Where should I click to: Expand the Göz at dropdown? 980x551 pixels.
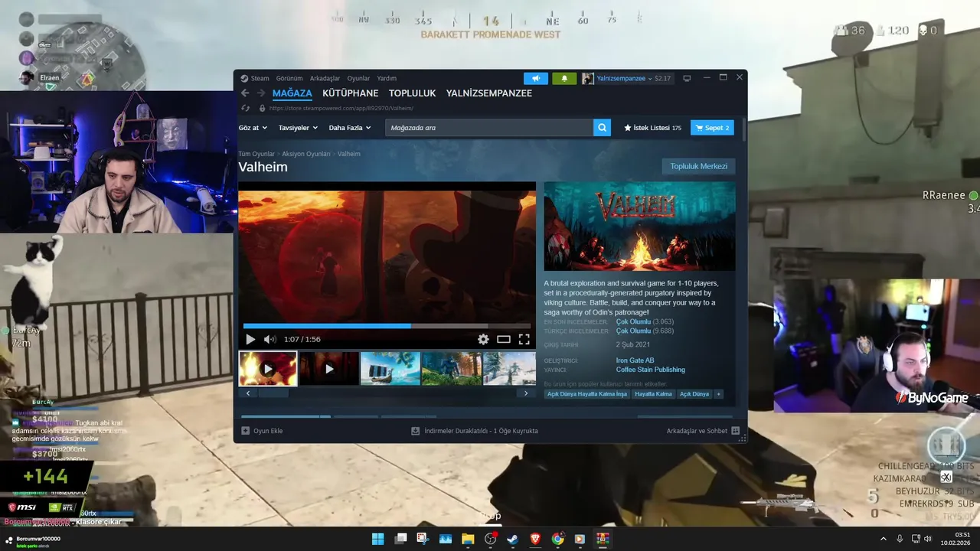coord(253,128)
